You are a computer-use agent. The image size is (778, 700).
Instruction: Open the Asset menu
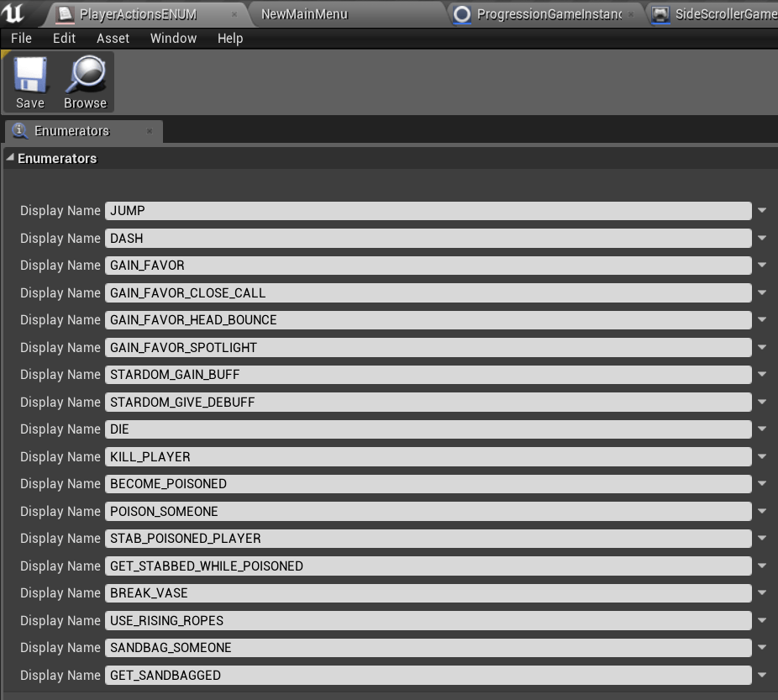pos(113,39)
